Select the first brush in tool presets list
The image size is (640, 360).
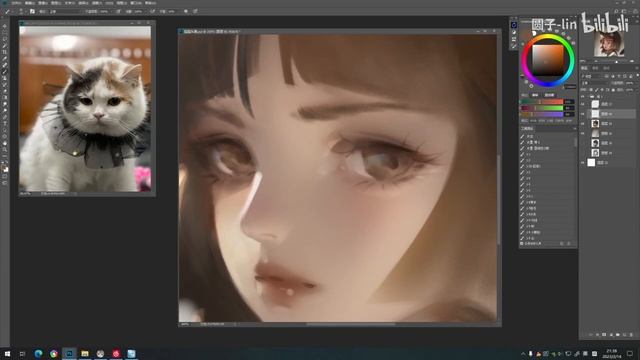[x=547, y=136]
